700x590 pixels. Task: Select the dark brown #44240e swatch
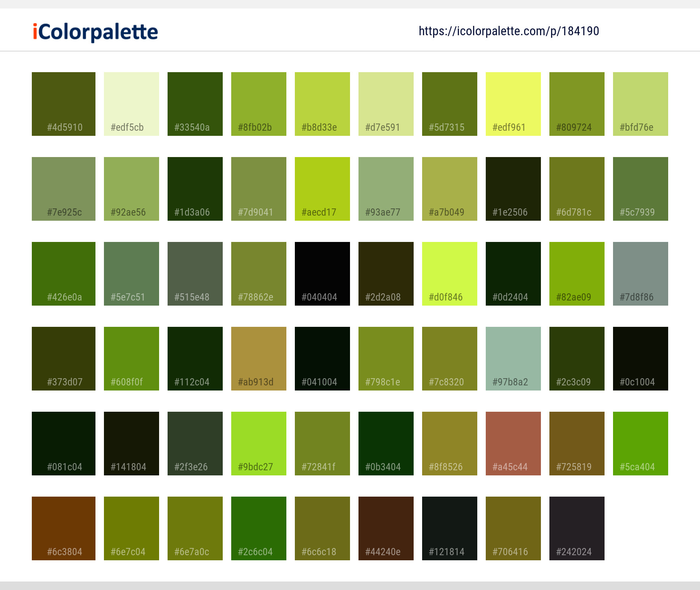(x=386, y=528)
